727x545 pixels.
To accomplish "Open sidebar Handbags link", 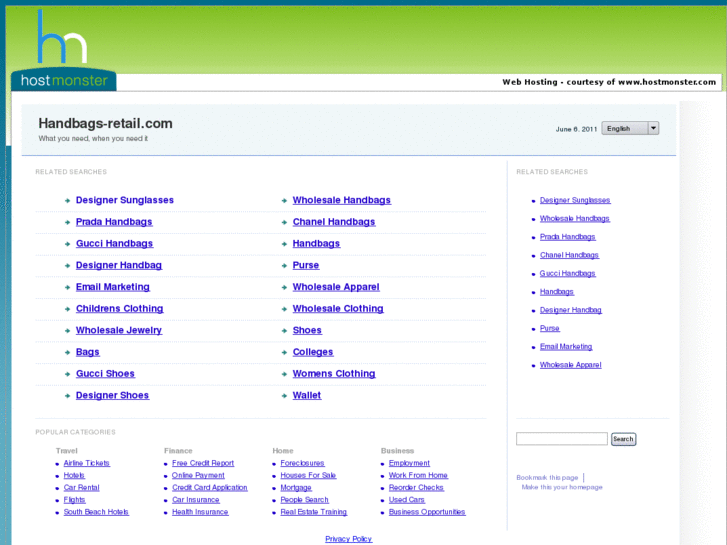I will pyautogui.click(x=557, y=292).
